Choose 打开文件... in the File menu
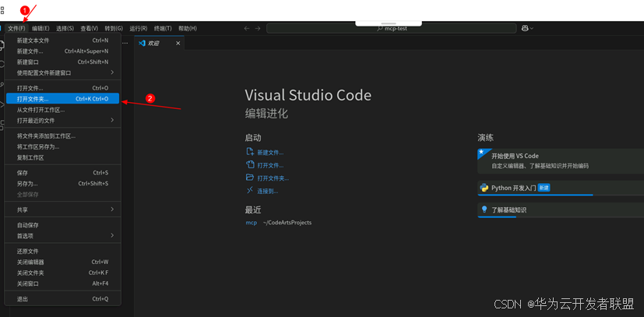Image resolution: width=644 pixels, height=317 pixels. (62, 88)
